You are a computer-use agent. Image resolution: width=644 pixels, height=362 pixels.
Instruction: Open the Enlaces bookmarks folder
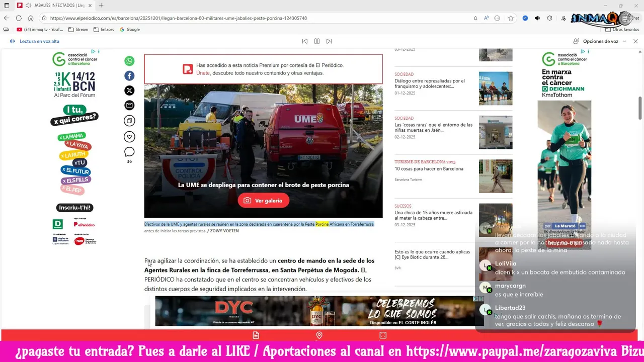(104, 30)
